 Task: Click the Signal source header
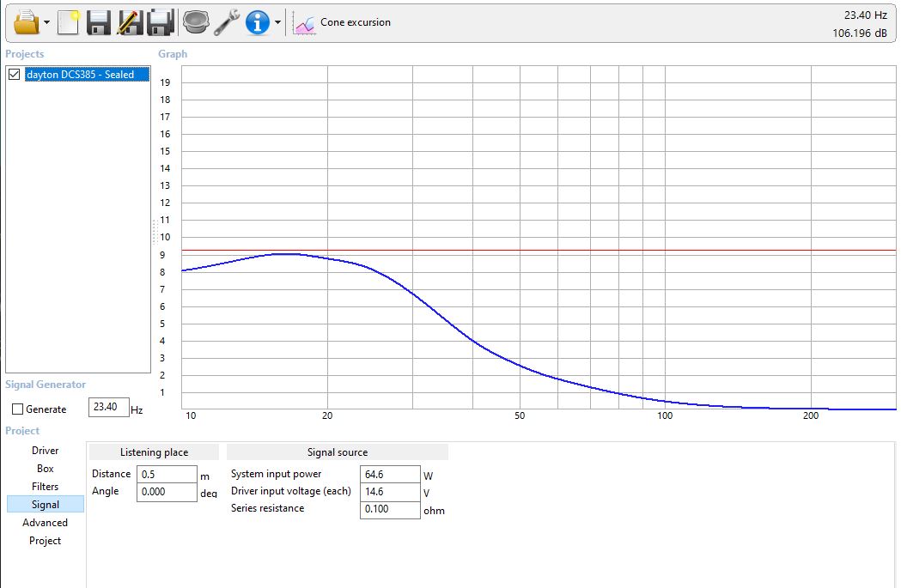pos(338,452)
